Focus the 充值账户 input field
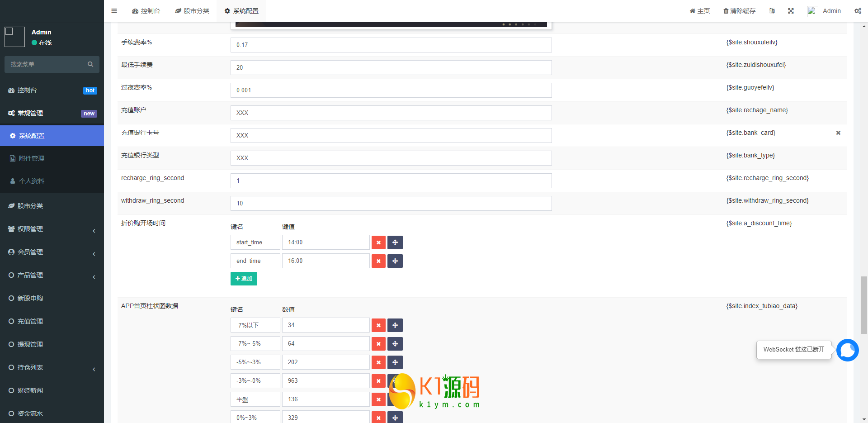The width and height of the screenshot is (868, 423). [x=391, y=113]
